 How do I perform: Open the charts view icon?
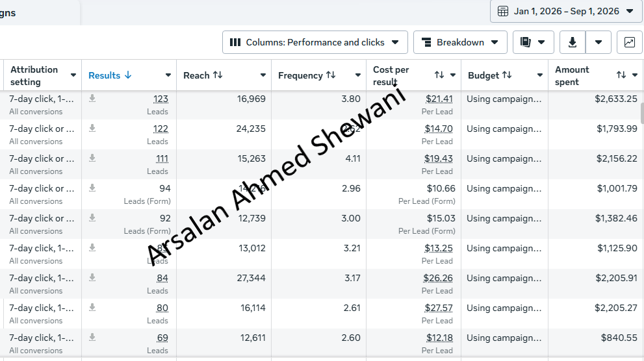coord(629,42)
